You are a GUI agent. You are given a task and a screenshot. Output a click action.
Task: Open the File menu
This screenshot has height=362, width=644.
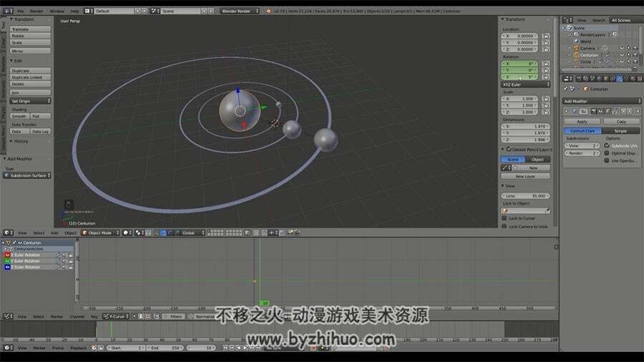pos(20,11)
